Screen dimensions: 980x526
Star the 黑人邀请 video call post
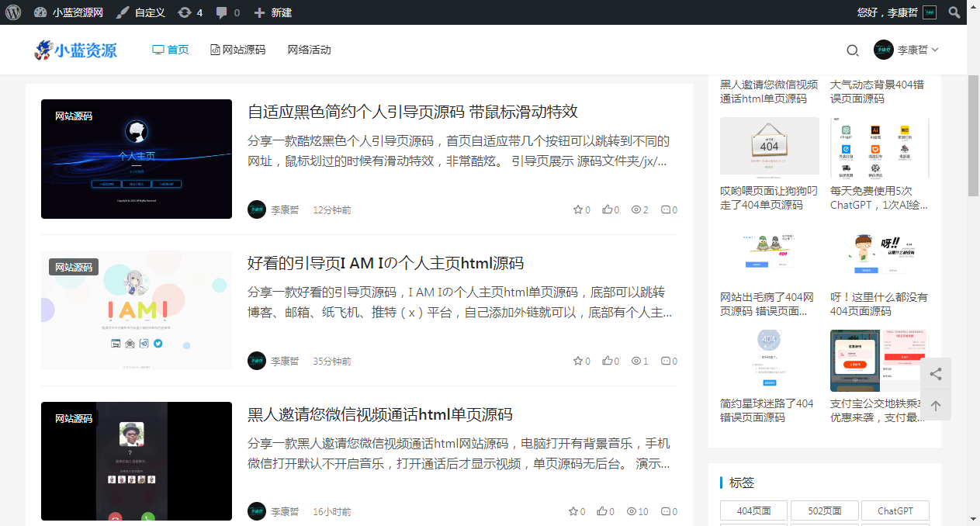point(573,511)
